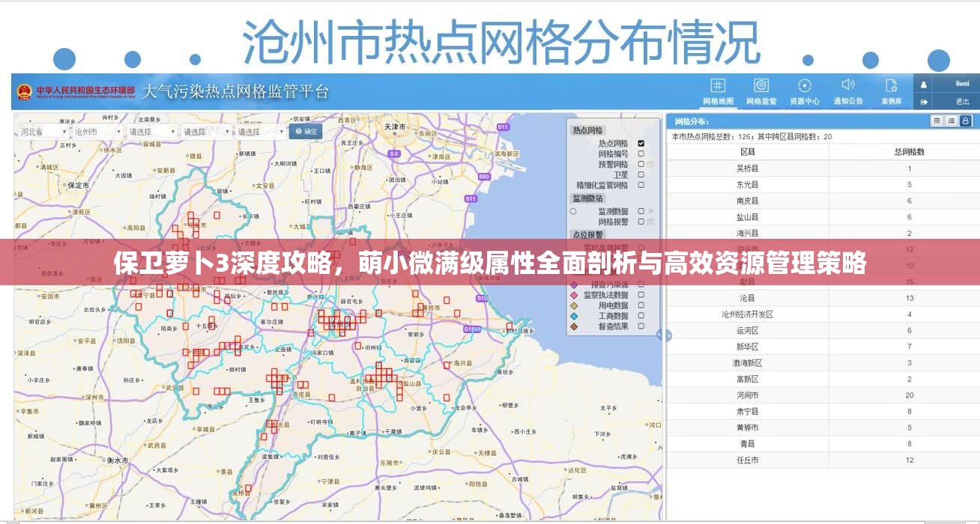Select the 盐山县 table row
This screenshot has width=980, height=524.
tap(822, 217)
